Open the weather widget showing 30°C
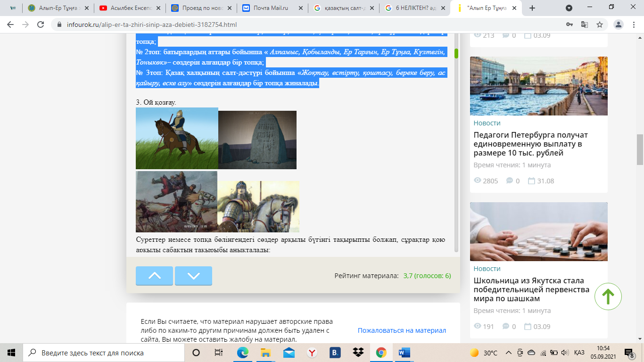644x362 pixels. [483, 353]
